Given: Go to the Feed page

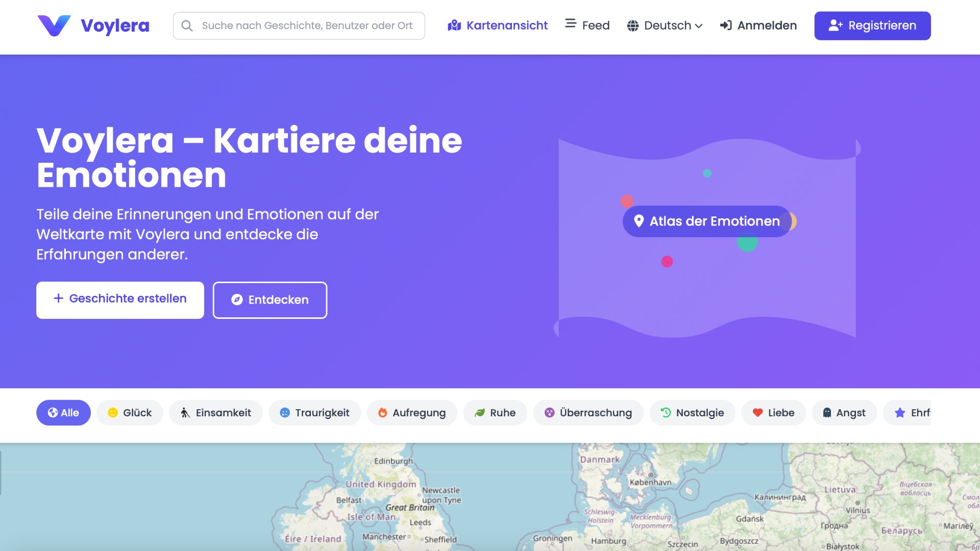Looking at the screenshot, I should pos(587,26).
